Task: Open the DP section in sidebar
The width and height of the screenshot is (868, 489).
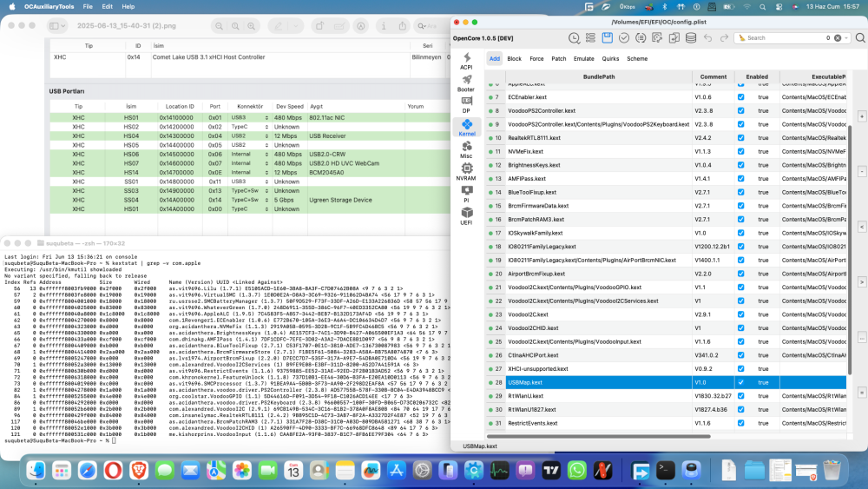Action: coord(466,105)
